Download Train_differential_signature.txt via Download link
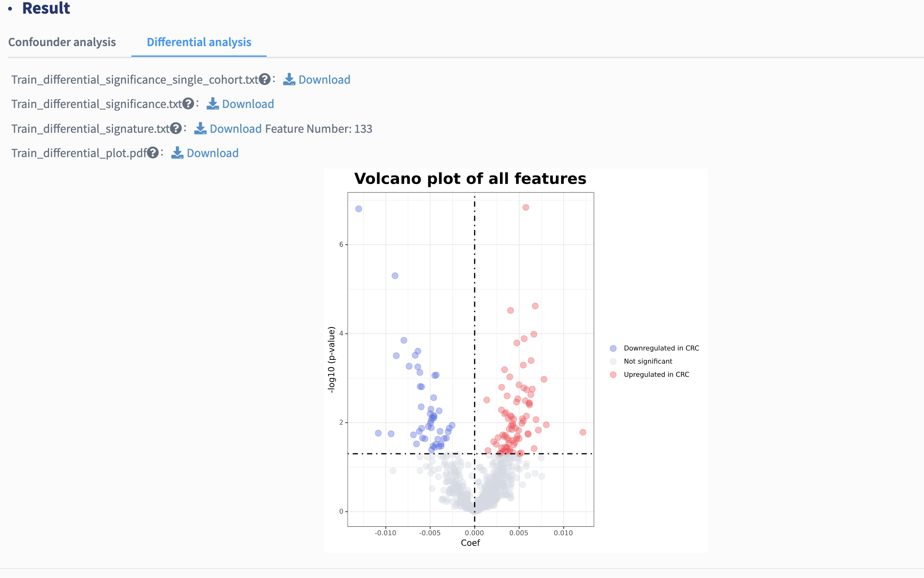This screenshot has height=578, width=924. pyautogui.click(x=235, y=128)
